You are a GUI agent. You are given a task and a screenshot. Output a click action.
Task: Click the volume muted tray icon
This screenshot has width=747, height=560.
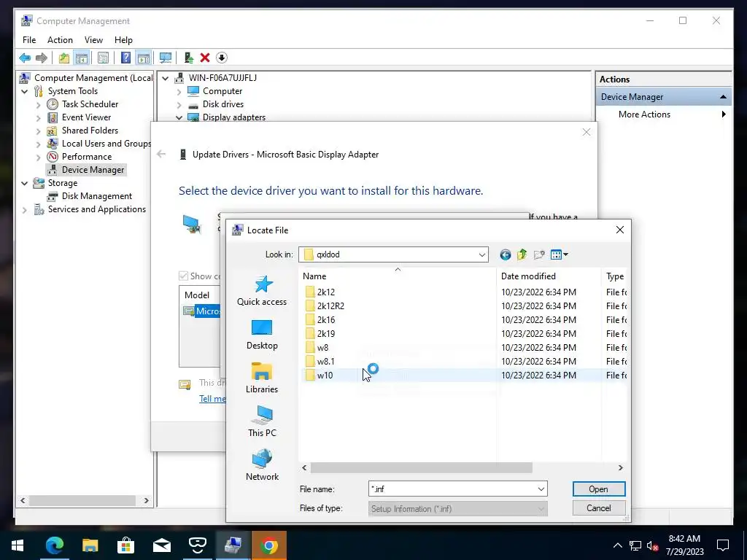point(653,545)
